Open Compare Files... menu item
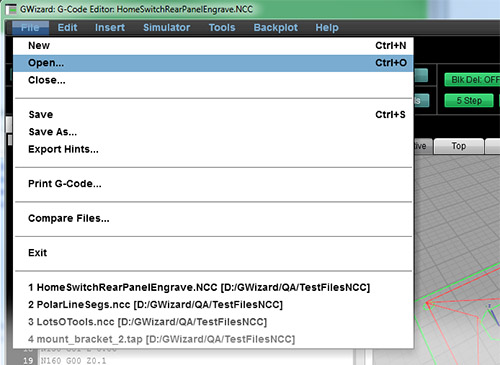Viewport: 500px width, 365px height. 213,218
